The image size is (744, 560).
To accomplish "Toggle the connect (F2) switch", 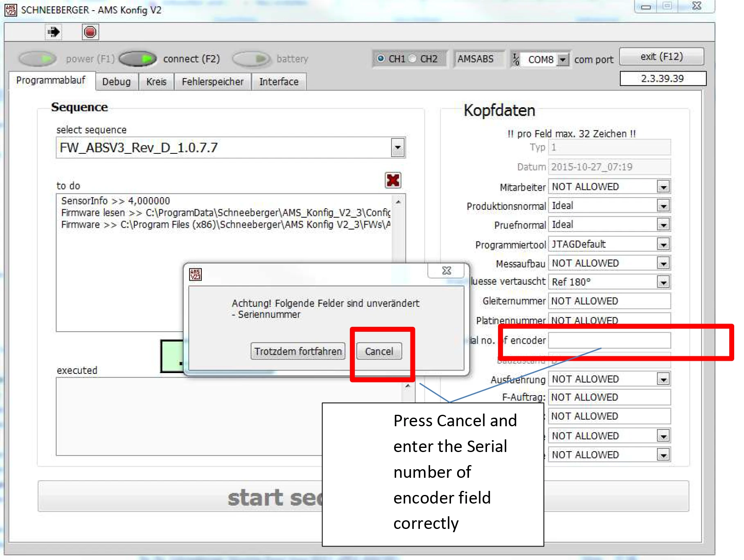I will (x=138, y=59).
